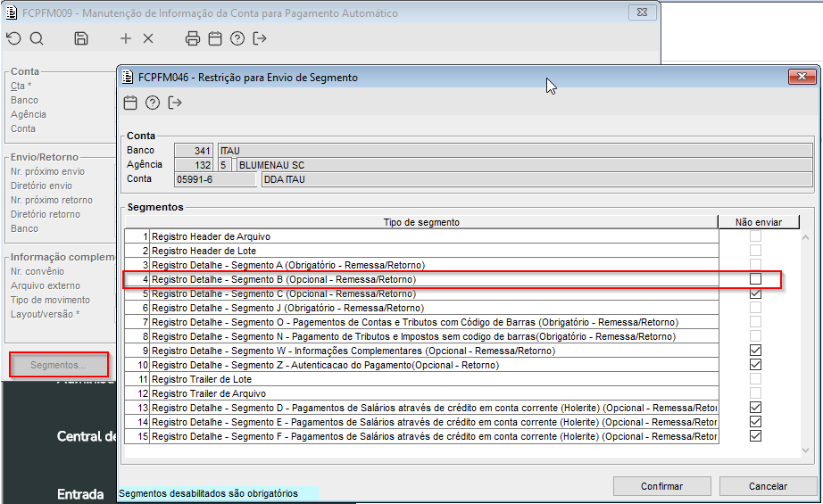Select row 7 Segmento O Pagamentos de Contas
Image resolution: width=823 pixels, height=504 pixels.
[421, 322]
